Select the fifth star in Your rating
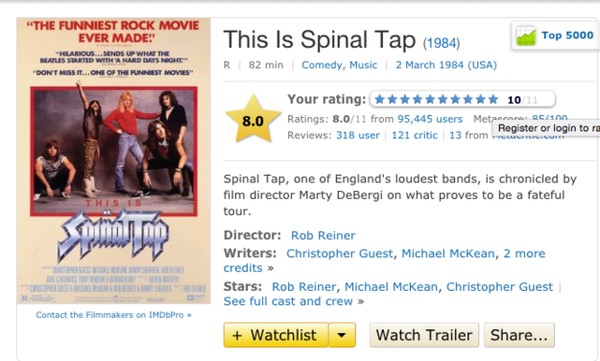 pyautogui.click(x=430, y=100)
